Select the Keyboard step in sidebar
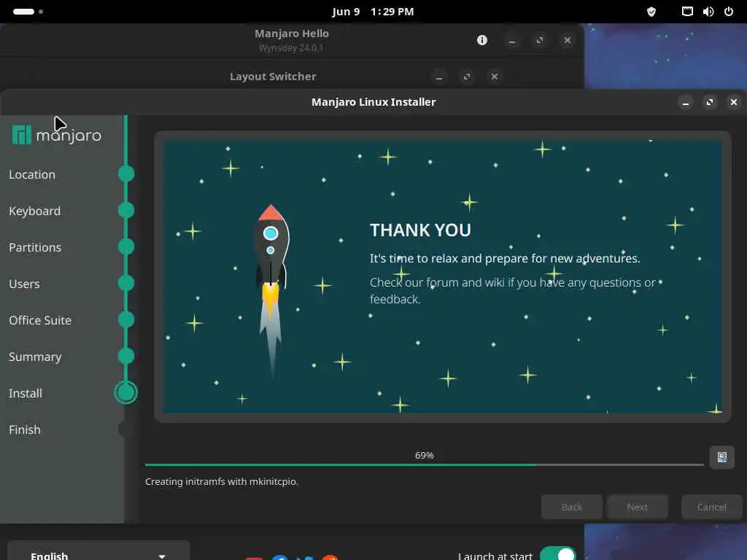The height and width of the screenshot is (560, 747). click(x=35, y=211)
